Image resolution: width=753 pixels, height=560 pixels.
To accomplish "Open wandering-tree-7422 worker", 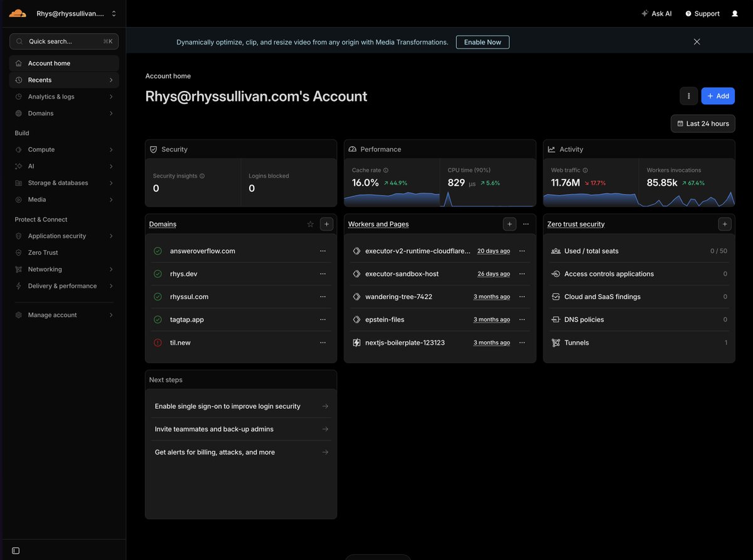I will tap(398, 297).
